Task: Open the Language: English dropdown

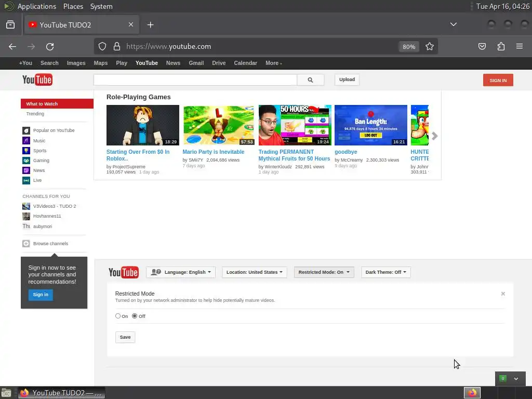Action: 181,272
